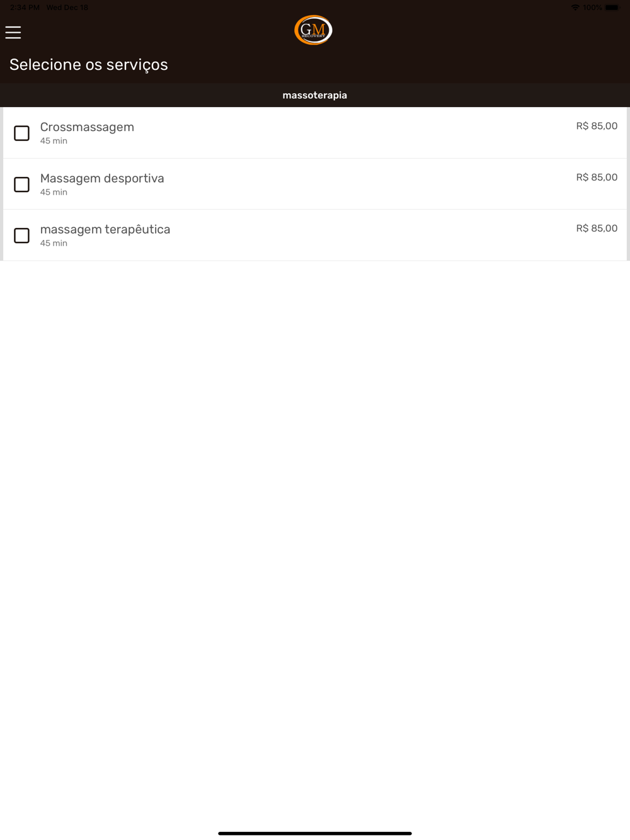Screen dimensions: 630x840
Task: Open the hamburger menu
Action: [13, 32]
